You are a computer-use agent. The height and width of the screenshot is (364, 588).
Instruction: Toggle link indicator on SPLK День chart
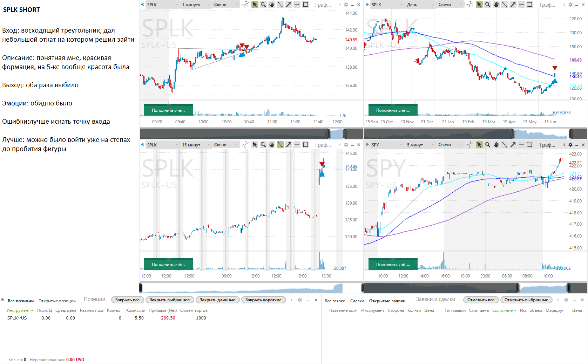(367, 5)
